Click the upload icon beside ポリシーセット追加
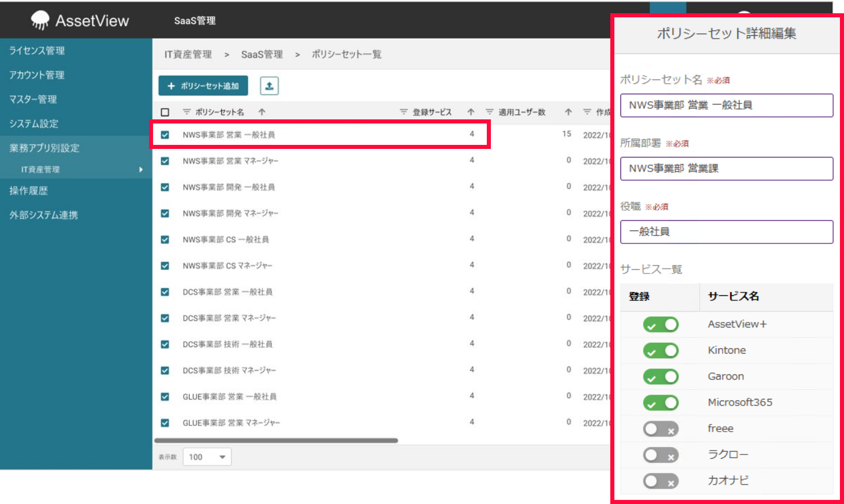The height and width of the screenshot is (504, 844). pos(270,86)
